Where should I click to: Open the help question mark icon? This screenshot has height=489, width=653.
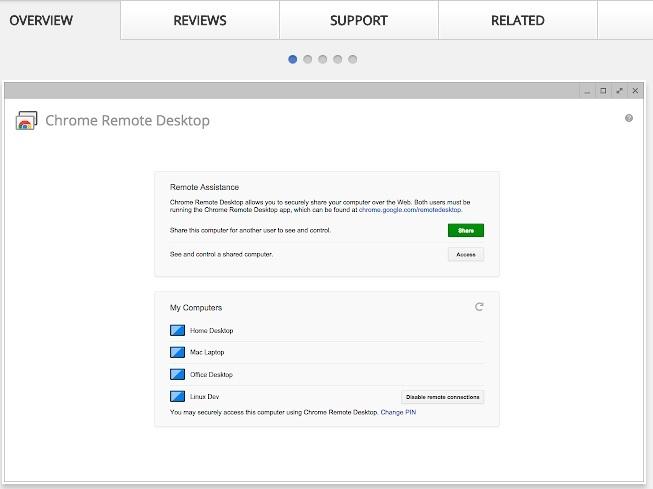[629, 118]
